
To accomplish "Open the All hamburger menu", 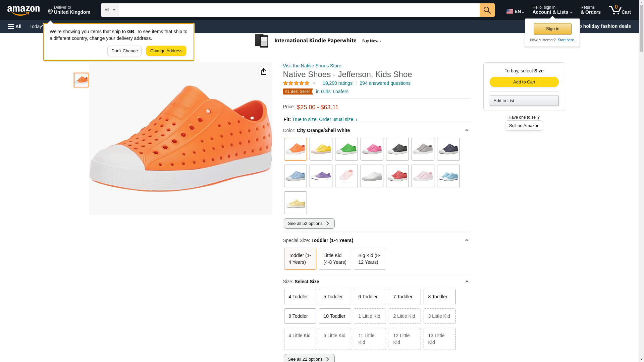I will click(x=15, y=26).
